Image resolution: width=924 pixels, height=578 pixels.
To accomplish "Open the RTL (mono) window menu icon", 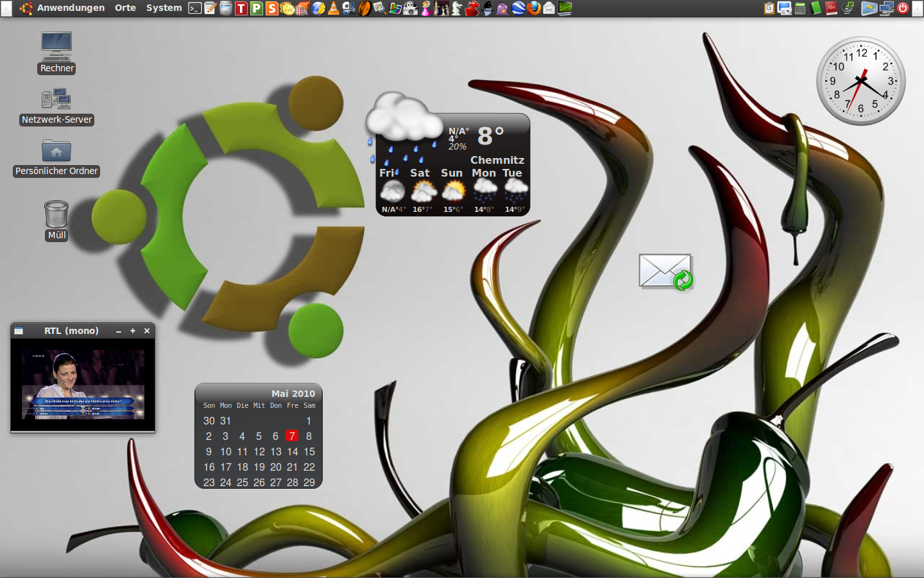I will [19, 331].
